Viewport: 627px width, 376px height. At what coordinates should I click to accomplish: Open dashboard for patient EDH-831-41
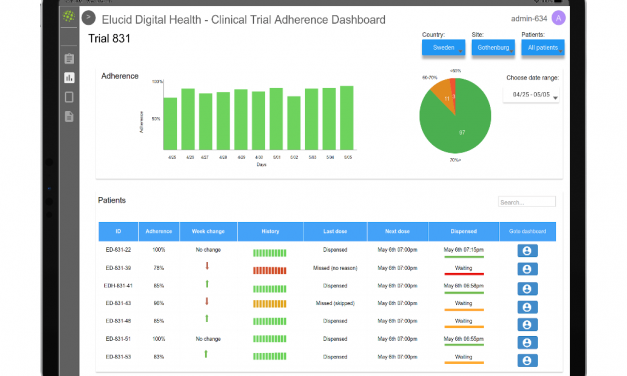click(x=527, y=288)
